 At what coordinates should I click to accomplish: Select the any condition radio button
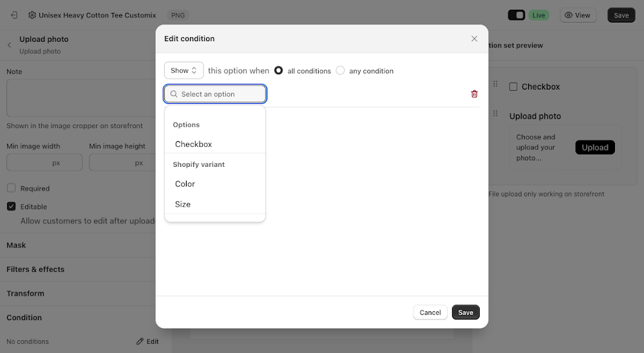click(x=340, y=70)
